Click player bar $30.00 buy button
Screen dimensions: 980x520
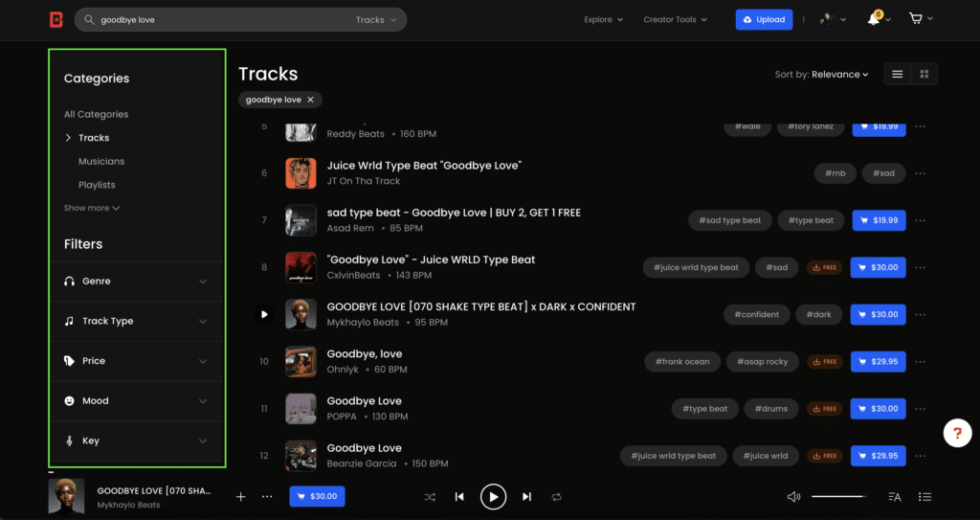(x=317, y=496)
